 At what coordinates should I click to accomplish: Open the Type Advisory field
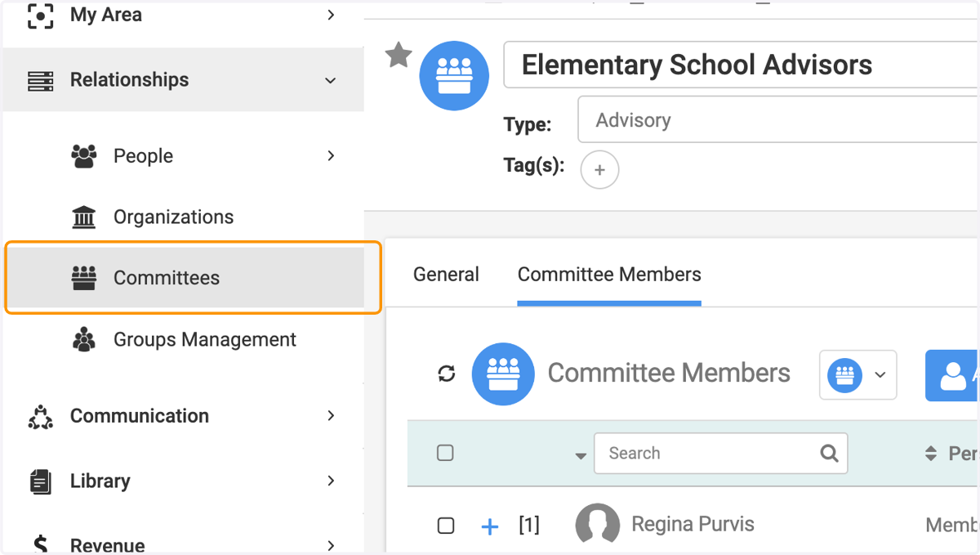(778, 120)
